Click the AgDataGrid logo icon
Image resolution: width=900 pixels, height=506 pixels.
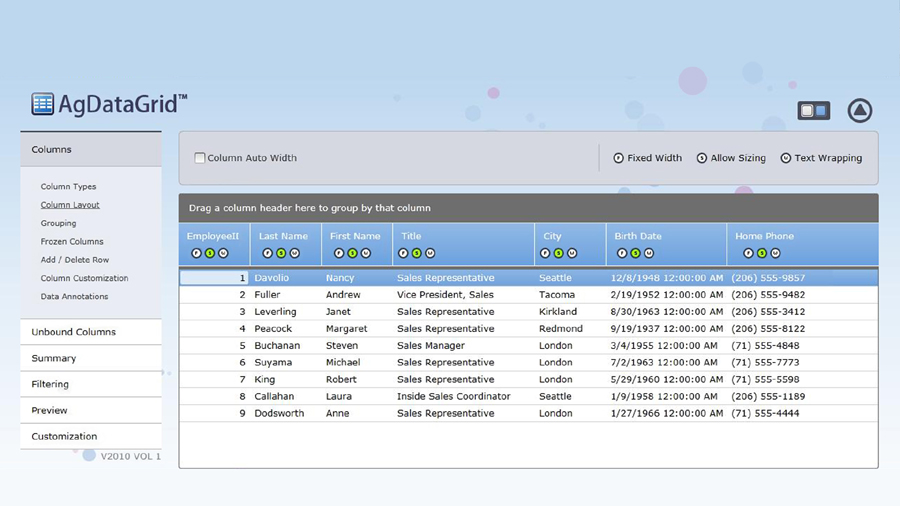coord(42,104)
